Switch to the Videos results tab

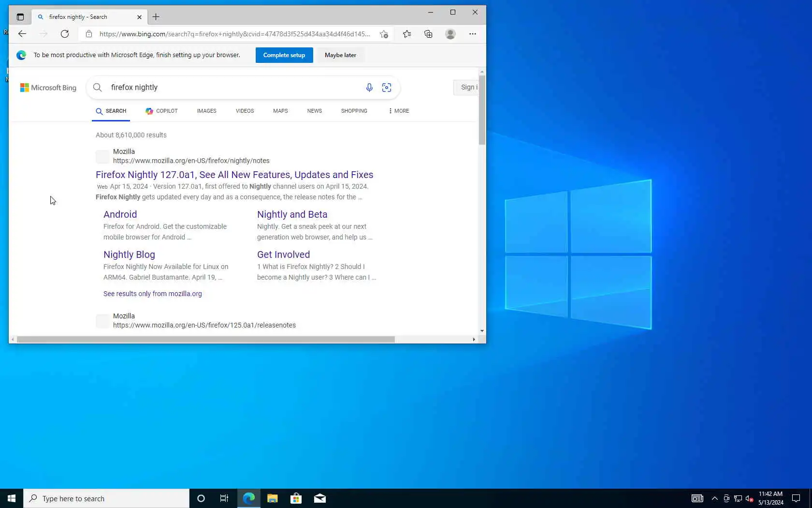(x=245, y=111)
